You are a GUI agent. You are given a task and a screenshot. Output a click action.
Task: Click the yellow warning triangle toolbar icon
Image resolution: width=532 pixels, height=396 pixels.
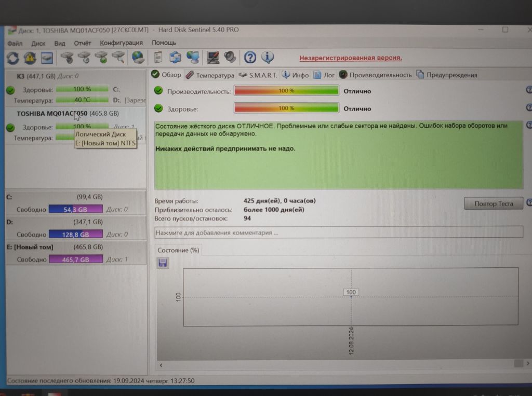point(30,58)
